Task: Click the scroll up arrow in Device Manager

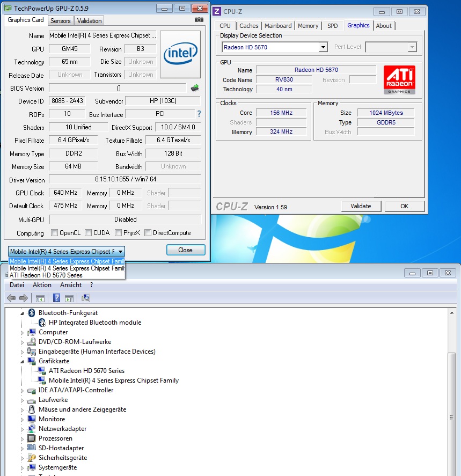Action: pos(451,313)
